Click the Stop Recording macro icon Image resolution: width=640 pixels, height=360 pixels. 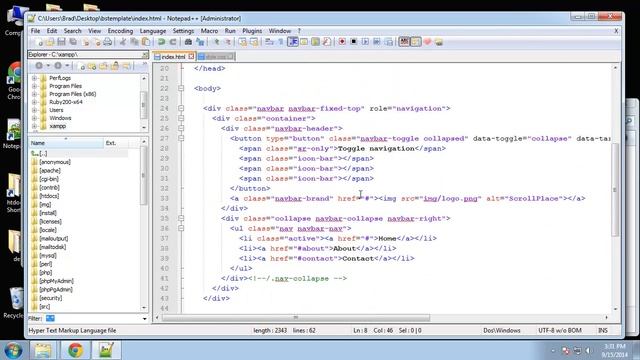coord(353,42)
